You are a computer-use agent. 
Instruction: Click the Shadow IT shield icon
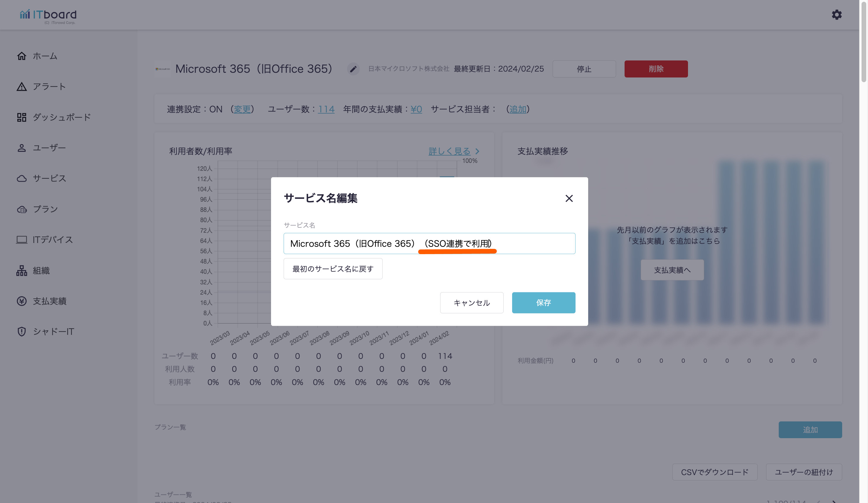click(22, 332)
